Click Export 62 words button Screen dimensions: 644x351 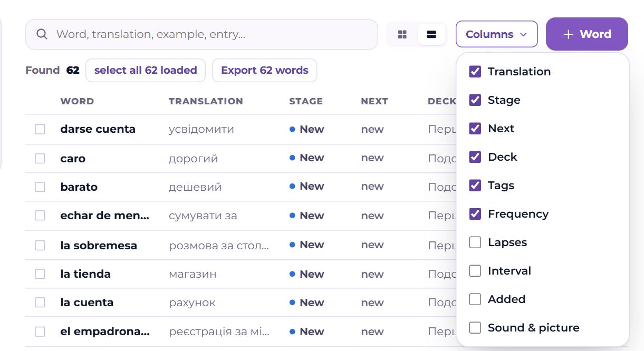pos(265,70)
